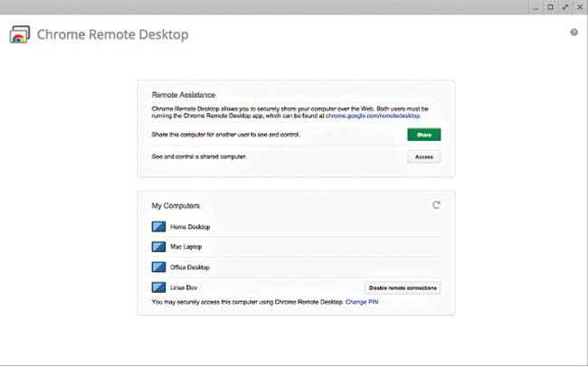
Task: Close the Chrome Remote Desktop window
Action: coord(580,7)
